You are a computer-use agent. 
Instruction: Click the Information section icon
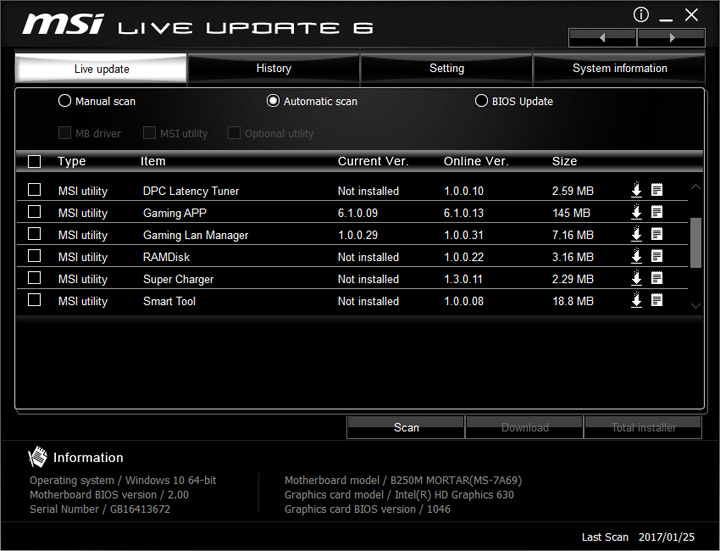(x=38, y=457)
